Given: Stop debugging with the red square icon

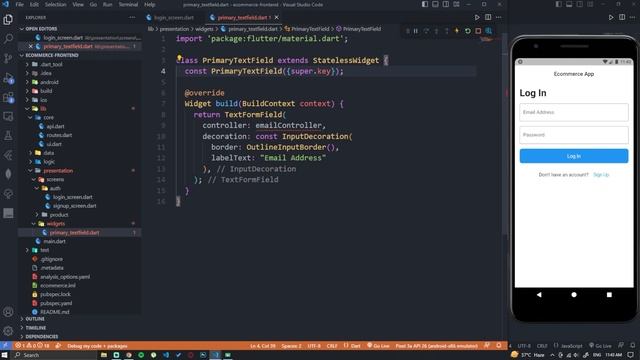Looking at the screenshot, I should click(x=478, y=31).
